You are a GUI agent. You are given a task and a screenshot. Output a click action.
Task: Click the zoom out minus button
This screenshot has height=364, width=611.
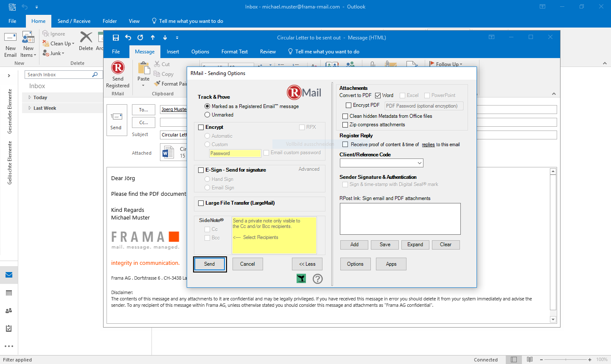click(542, 360)
